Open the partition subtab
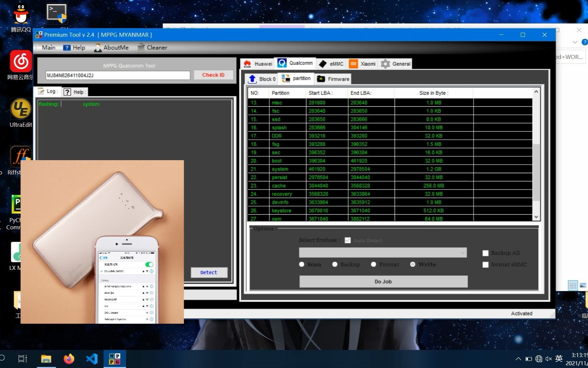Viewport: 588px width, 368px height. [x=296, y=78]
